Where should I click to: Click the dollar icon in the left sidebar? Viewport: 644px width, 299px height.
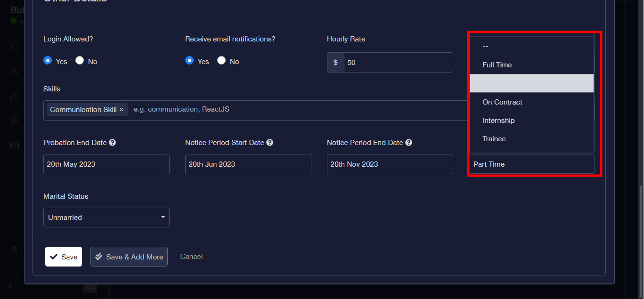pyautogui.click(x=15, y=250)
